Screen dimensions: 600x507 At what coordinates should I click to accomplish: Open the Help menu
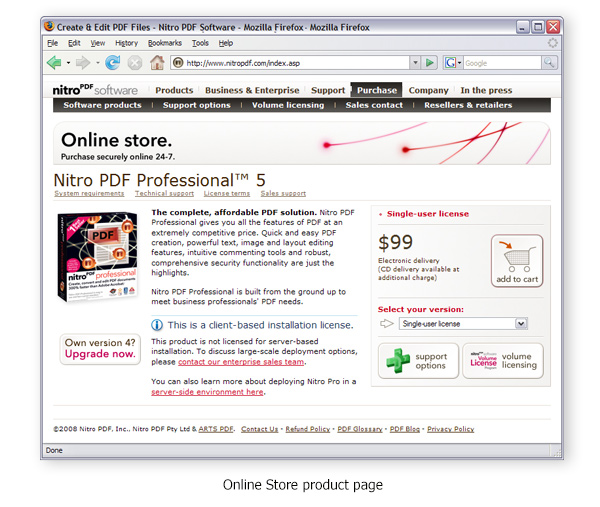point(226,43)
